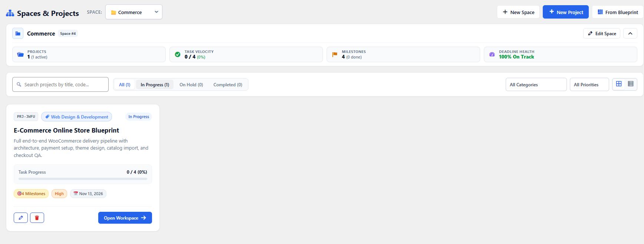Click the search magnifier icon
Viewport: 644px width, 244px height.
[19, 84]
